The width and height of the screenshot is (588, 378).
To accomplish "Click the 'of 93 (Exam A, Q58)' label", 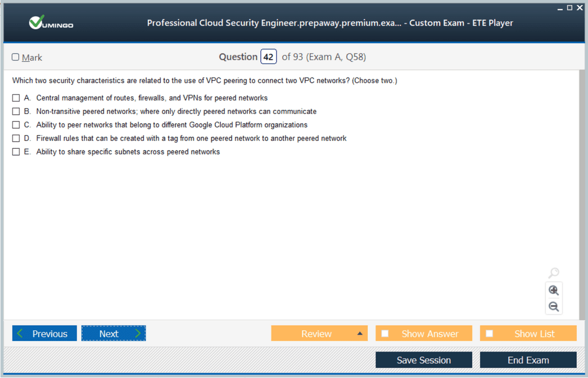I will coord(324,57).
